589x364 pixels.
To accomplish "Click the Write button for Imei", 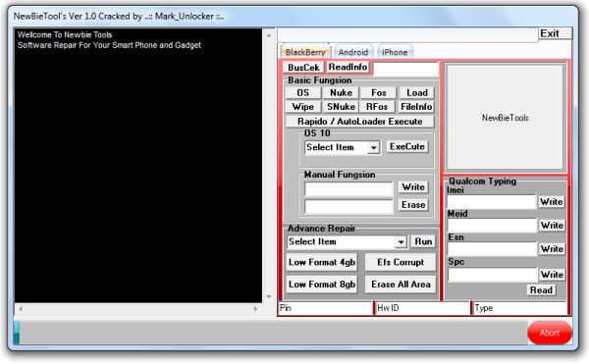I will point(552,202).
